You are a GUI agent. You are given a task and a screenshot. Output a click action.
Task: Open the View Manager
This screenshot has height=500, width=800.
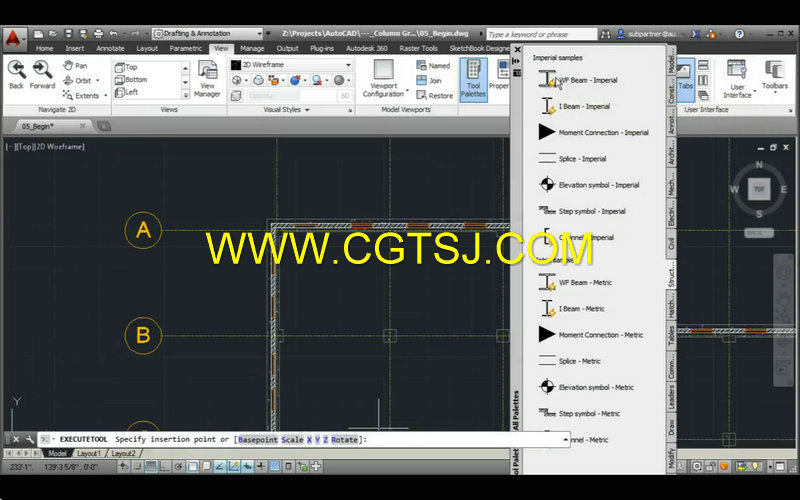pos(207,79)
